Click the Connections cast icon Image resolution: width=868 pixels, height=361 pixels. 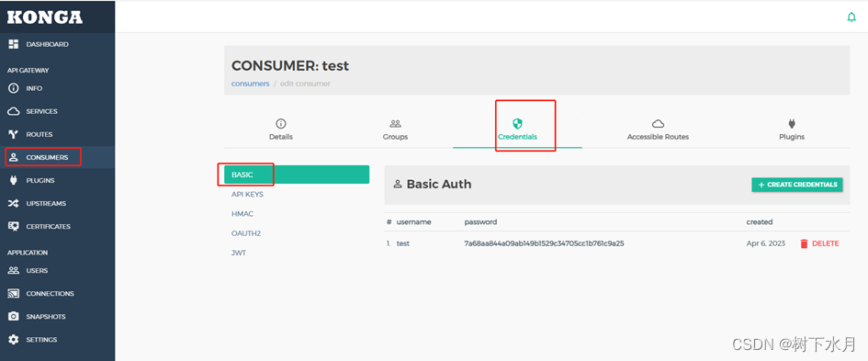pyautogui.click(x=14, y=293)
